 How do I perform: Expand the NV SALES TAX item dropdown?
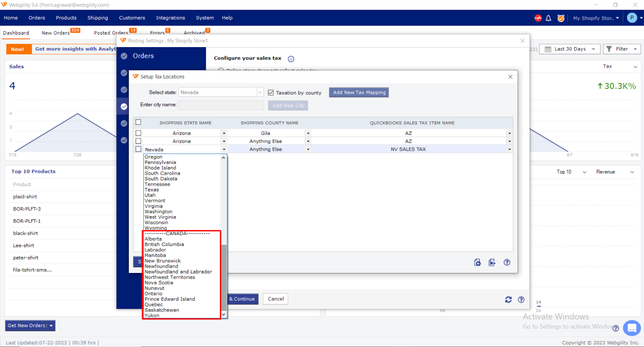click(x=510, y=149)
